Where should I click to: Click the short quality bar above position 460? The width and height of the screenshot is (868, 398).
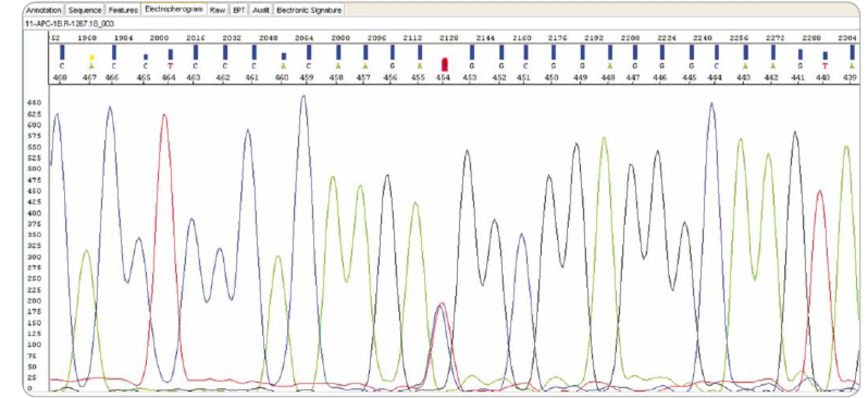tap(284, 56)
